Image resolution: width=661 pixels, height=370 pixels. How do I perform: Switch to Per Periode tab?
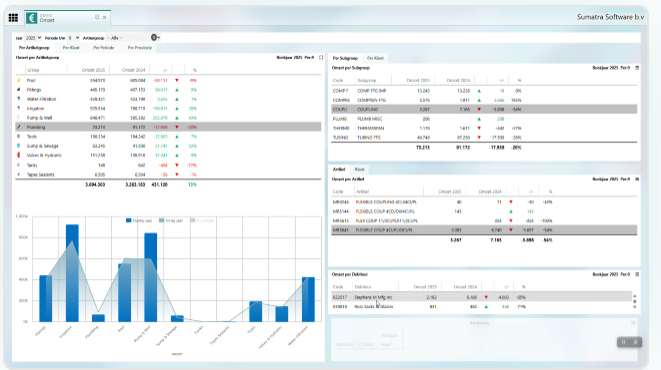click(x=104, y=48)
